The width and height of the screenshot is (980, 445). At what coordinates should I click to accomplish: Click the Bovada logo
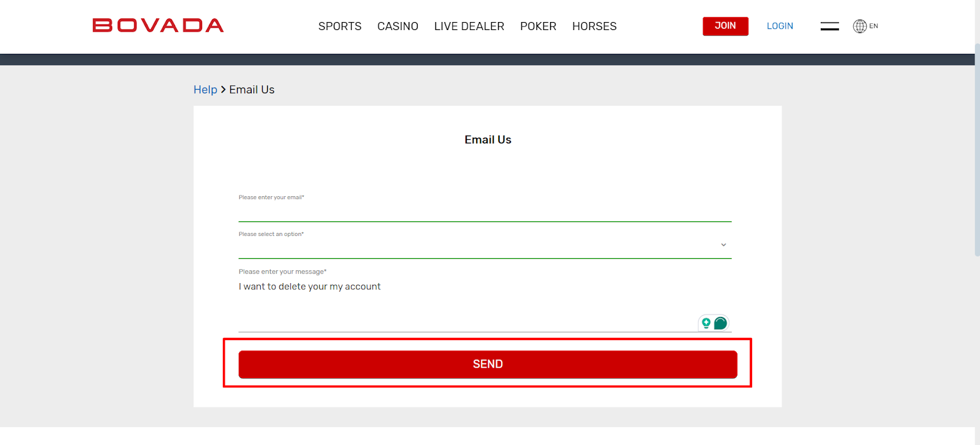pyautogui.click(x=158, y=26)
